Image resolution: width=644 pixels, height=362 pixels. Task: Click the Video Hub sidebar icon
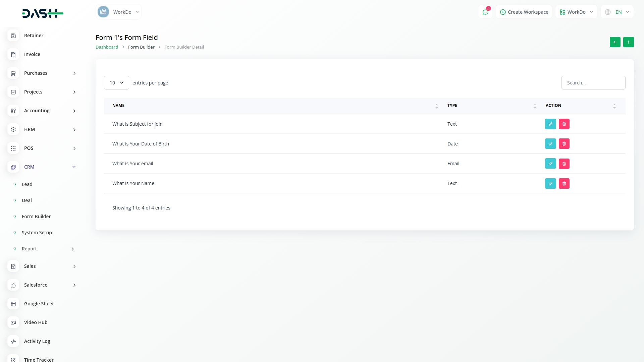(x=13, y=322)
